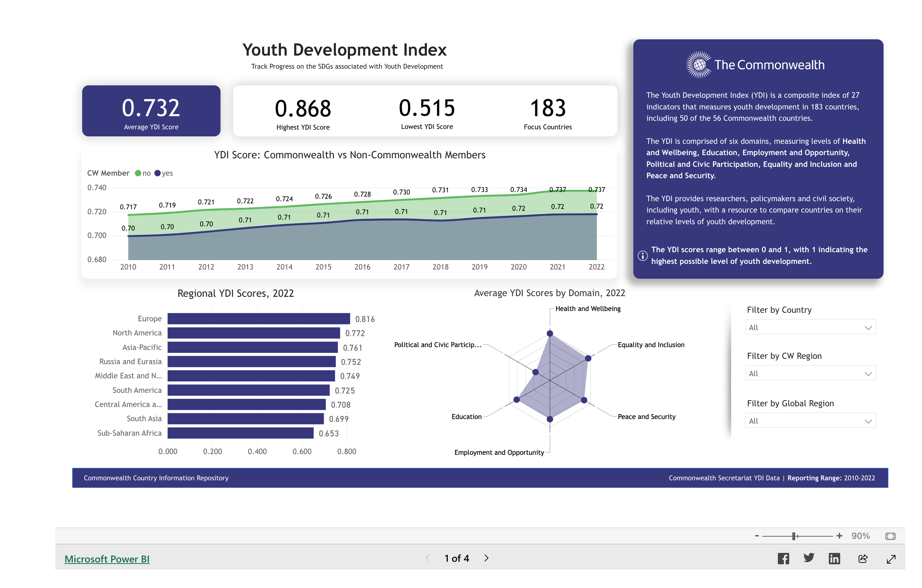The width and height of the screenshot is (922, 588).
Task: Select the North America bar
Action: pyautogui.click(x=254, y=333)
